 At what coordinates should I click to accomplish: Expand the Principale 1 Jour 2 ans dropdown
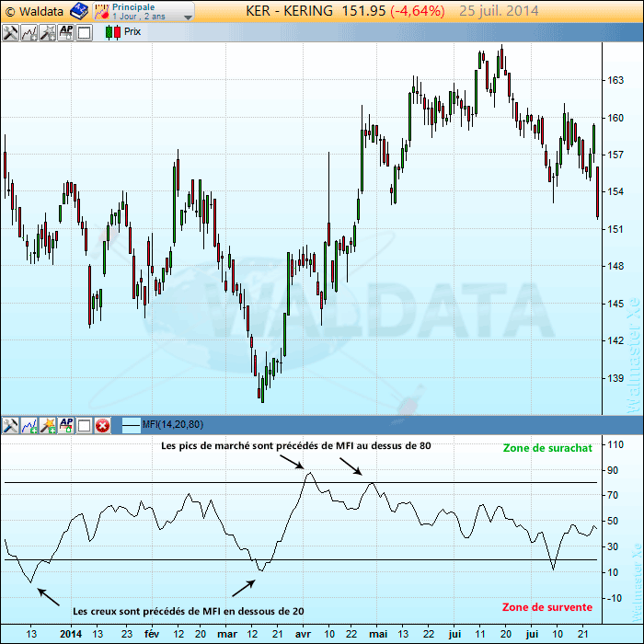(x=188, y=17)
